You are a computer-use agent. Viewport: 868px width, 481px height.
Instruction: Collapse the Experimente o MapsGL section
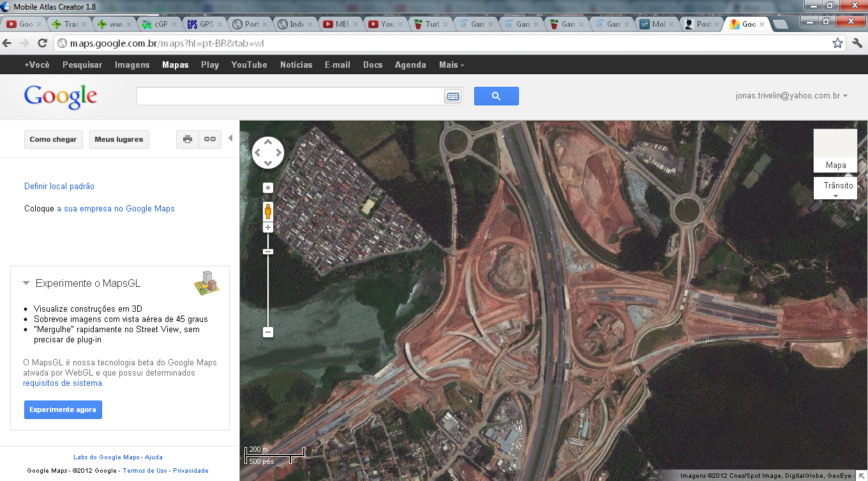coord(26,283)
